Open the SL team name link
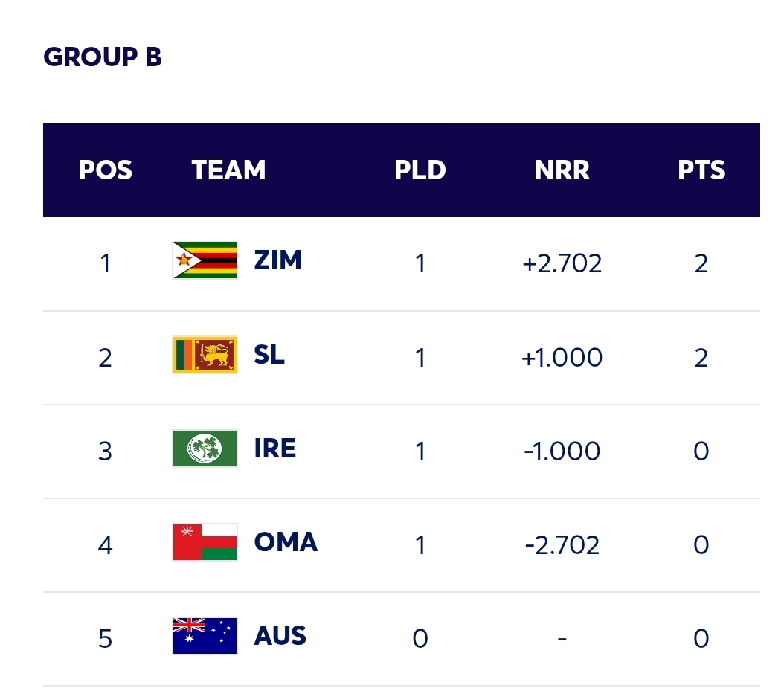 click(x=269, y=355)
